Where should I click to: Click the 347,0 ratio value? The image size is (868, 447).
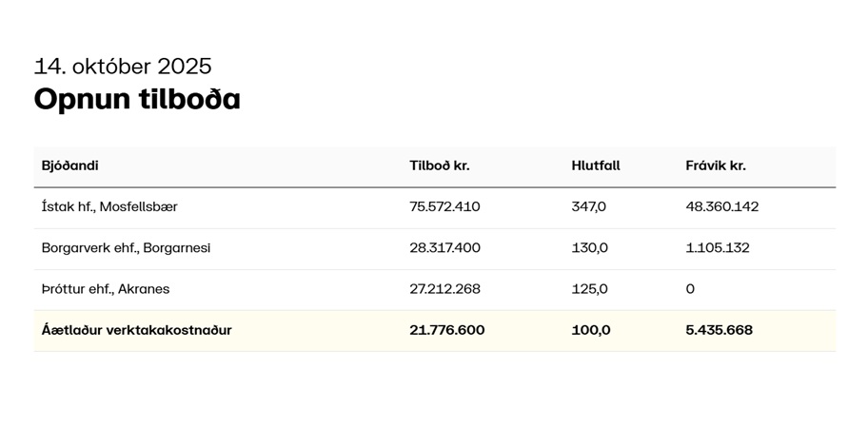click(x=589, y=206)
